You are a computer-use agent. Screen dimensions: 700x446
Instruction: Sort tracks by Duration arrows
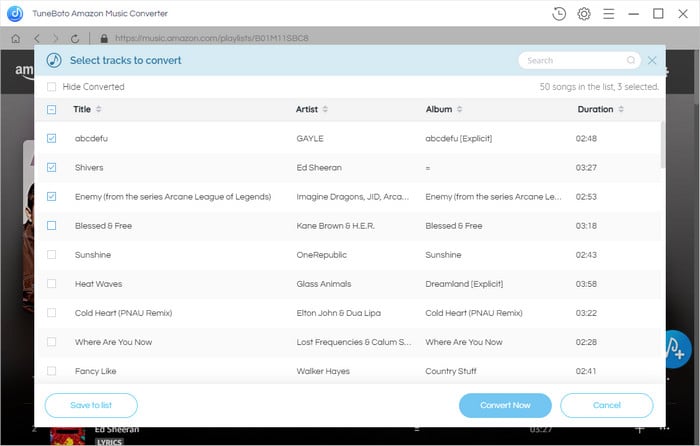click(621, 109)
